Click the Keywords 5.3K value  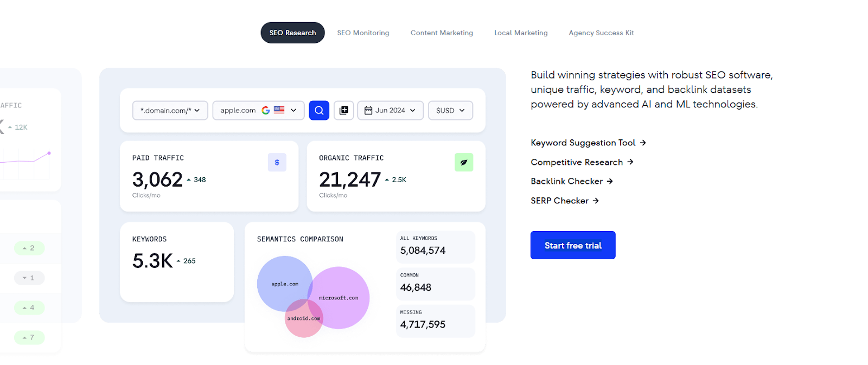tap(152, 261)
